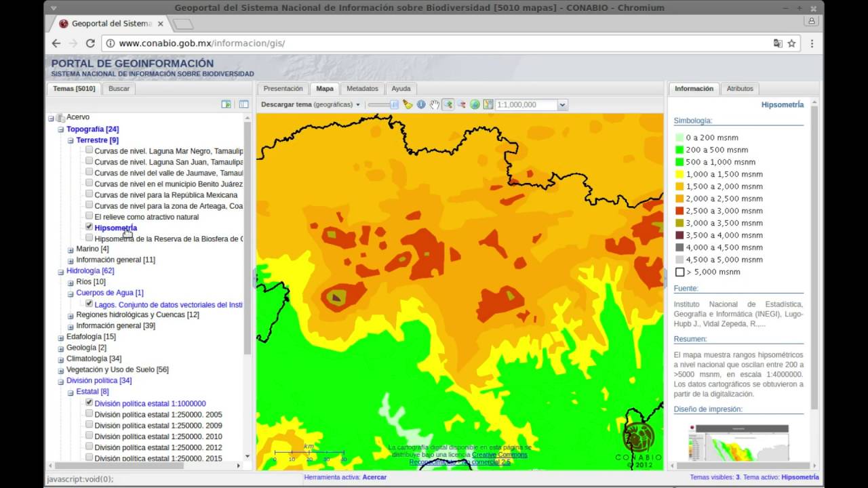This screenshot has width=868, height=488.
Task: Reload the CONABIO page
Action: 90,43
